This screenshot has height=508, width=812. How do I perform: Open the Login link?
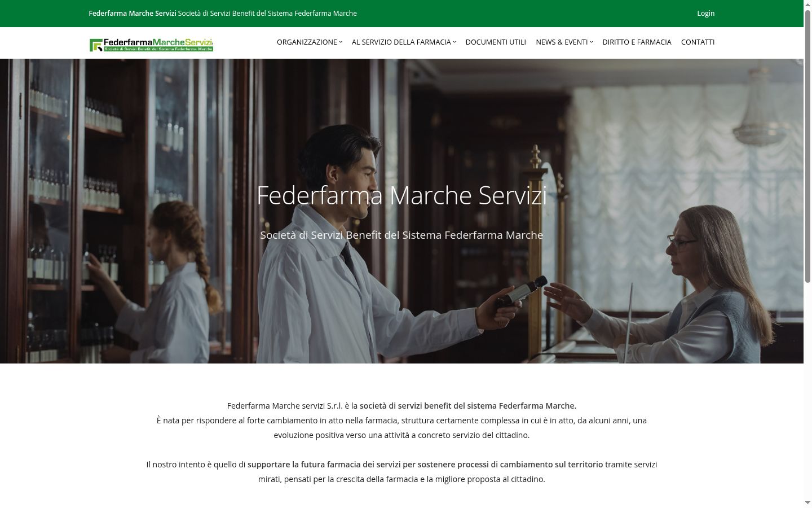coord(705,13)
